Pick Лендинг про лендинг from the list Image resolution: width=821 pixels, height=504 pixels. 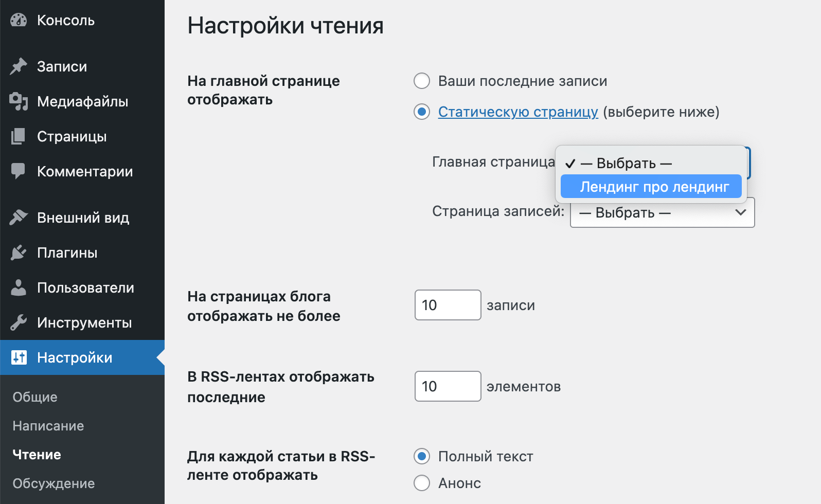651,187
